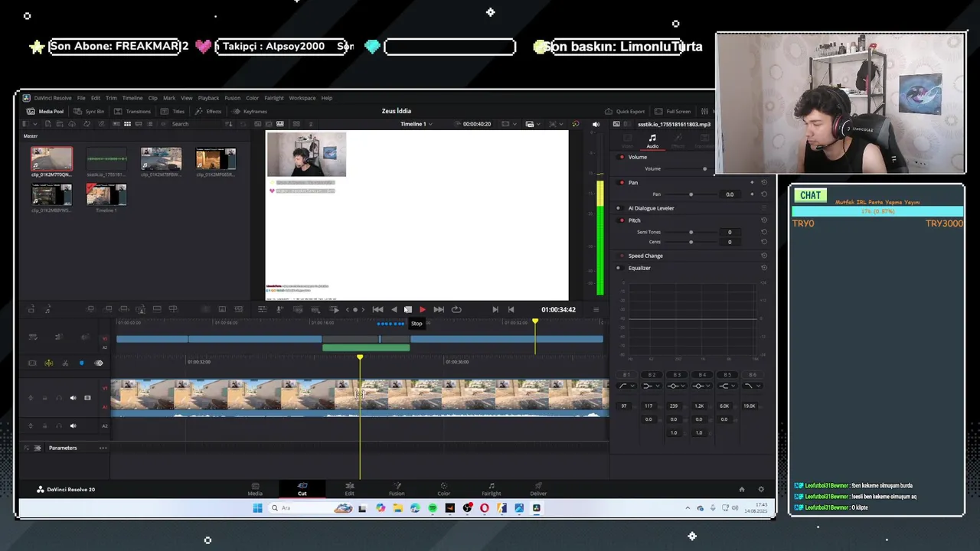Open project settings gear icon
Screen dimensions: 980x551
(760, 489)
